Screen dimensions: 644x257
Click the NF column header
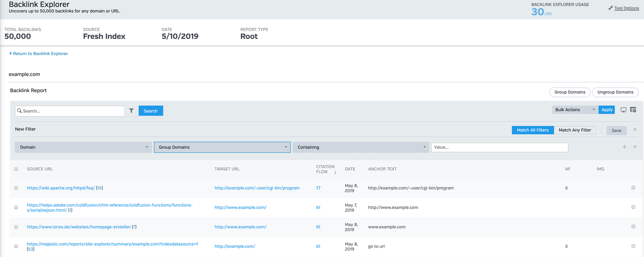pos(568,169)
